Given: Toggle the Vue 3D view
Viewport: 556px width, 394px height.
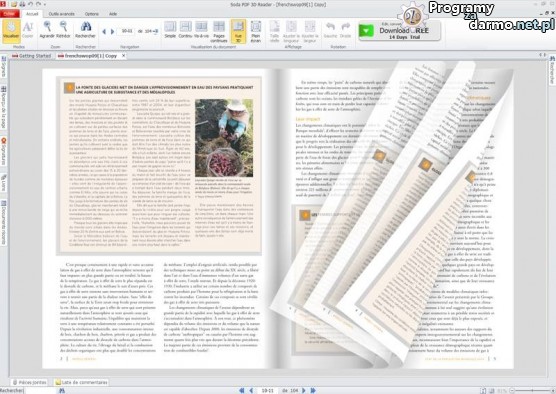Looking at the screenshot, I should pos(238,31).
